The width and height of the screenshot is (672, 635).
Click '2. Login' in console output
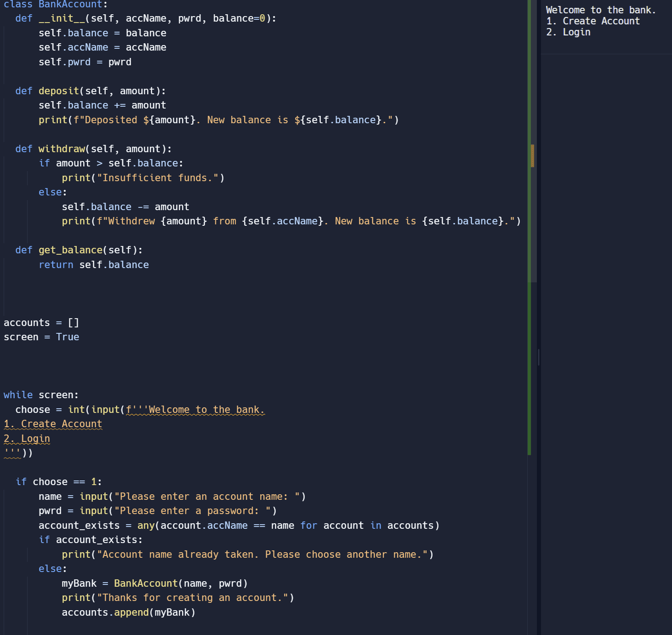568,32
